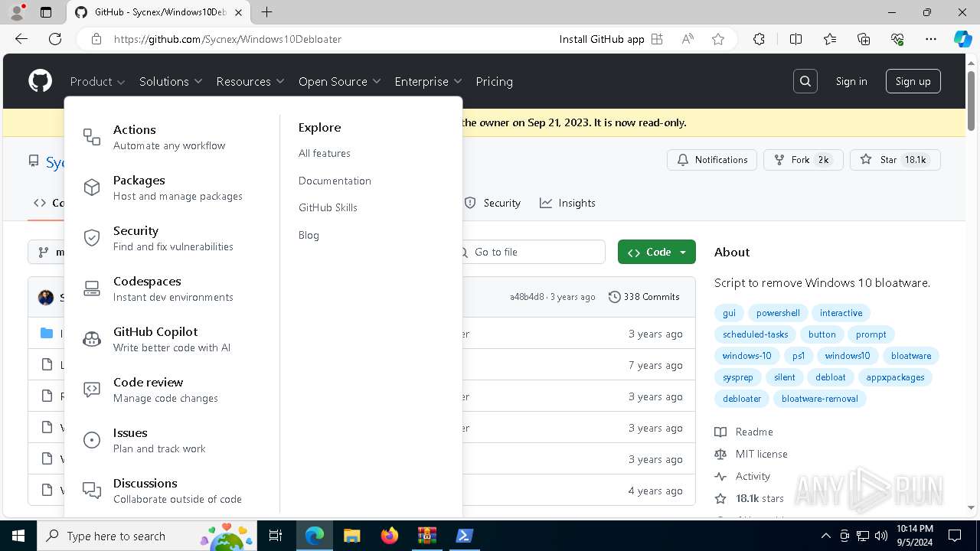The height and width of the screenshot is (551, 980).
Task: Open PowerShell from the taskbar
Action: click(464, 536)
